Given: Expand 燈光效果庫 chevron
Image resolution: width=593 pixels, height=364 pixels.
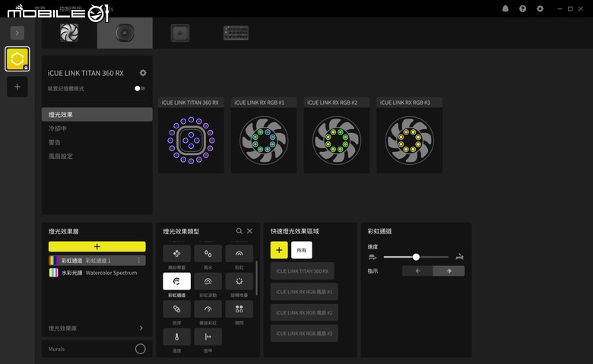Looking at the screenshot, I should 141,328.
